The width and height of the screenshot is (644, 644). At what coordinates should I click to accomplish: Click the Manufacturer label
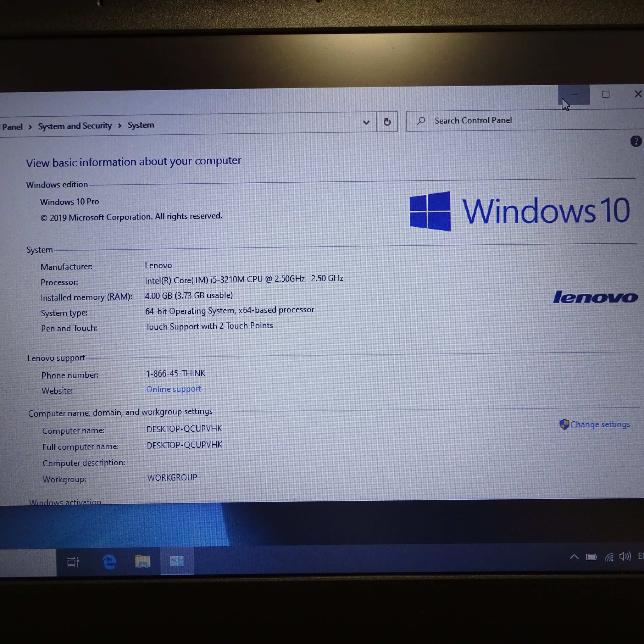point(66,267)
